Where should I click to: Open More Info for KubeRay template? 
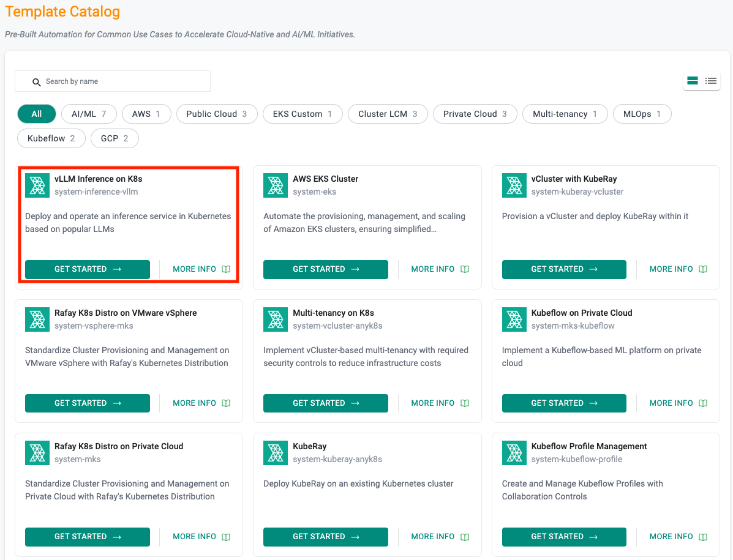point(440,537)
